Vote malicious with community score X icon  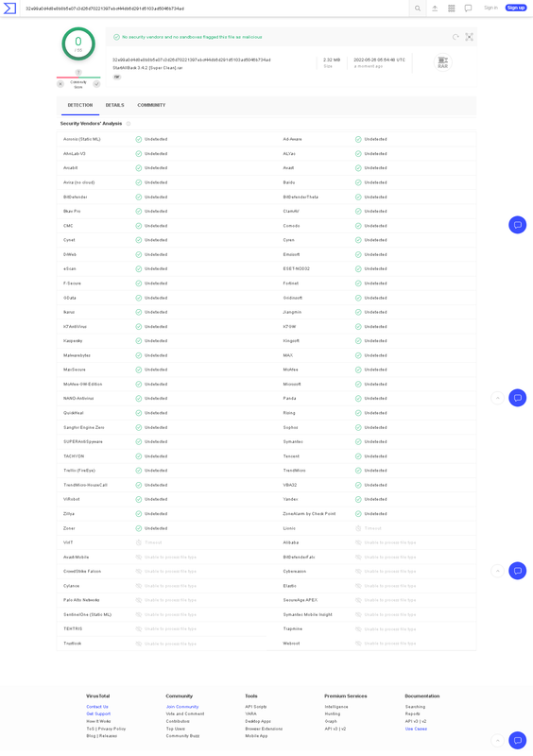[60, 84]
